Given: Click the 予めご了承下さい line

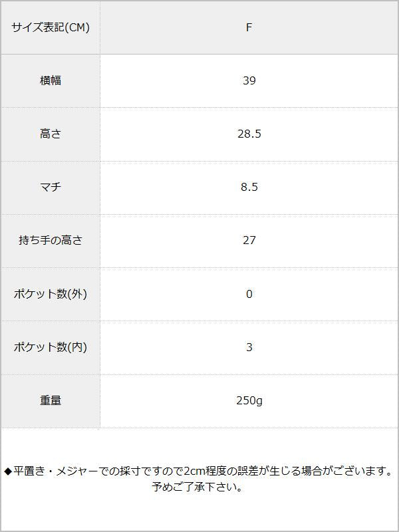Looking at the screenshot, I should (197, 487).
